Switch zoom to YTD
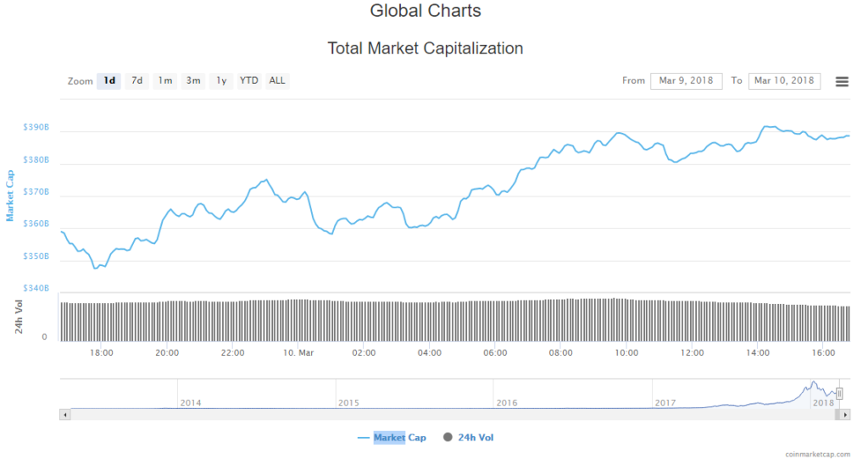The width and height of the screenshot is (868, 459). 248,81
